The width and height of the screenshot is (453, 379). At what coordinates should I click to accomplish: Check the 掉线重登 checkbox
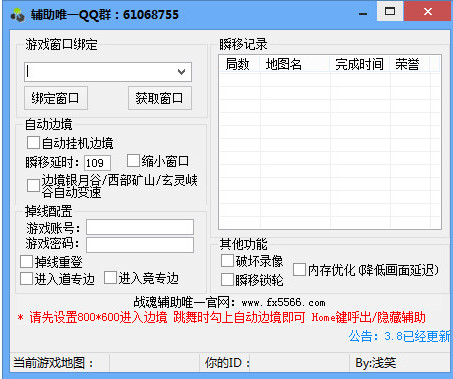click(26, 262)
